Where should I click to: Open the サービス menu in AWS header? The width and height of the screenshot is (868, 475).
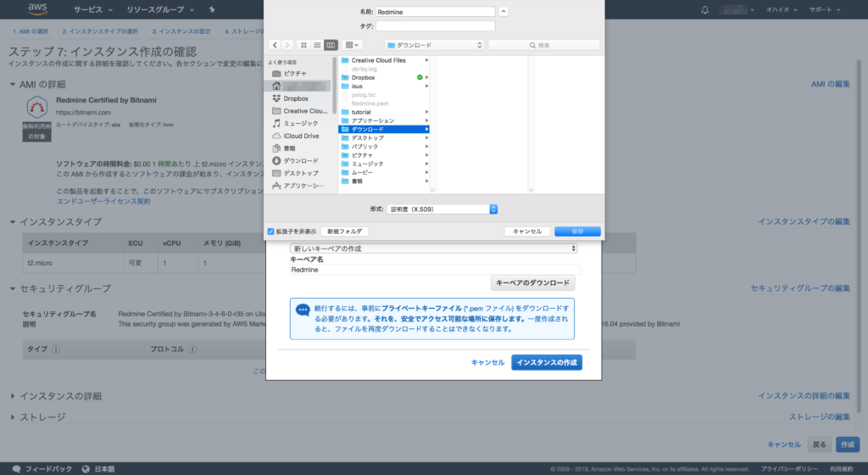coord(93,10)
